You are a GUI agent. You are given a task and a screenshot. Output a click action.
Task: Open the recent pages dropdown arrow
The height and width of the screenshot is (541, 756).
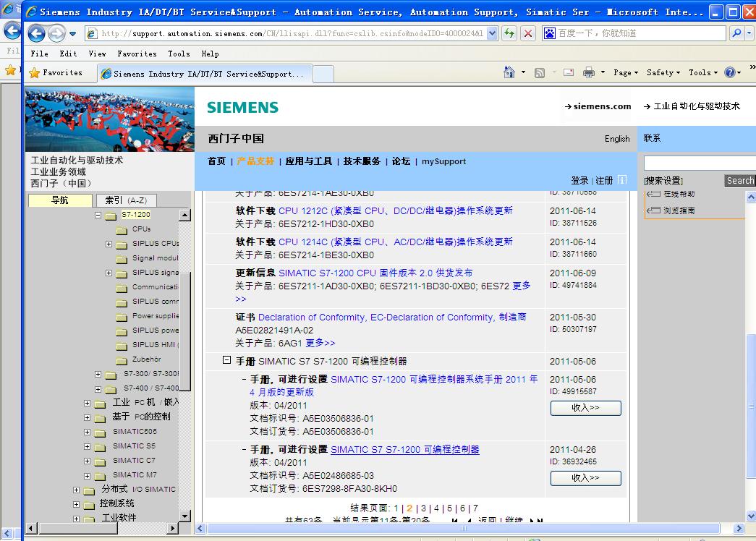tap(73, 34)
